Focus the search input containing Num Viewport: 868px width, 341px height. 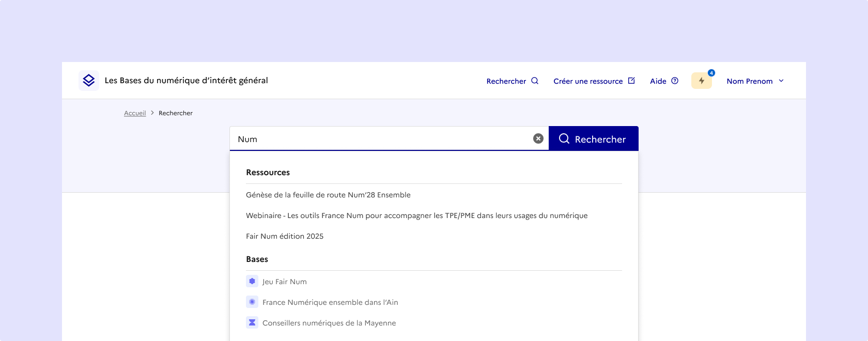pos(382,139)
